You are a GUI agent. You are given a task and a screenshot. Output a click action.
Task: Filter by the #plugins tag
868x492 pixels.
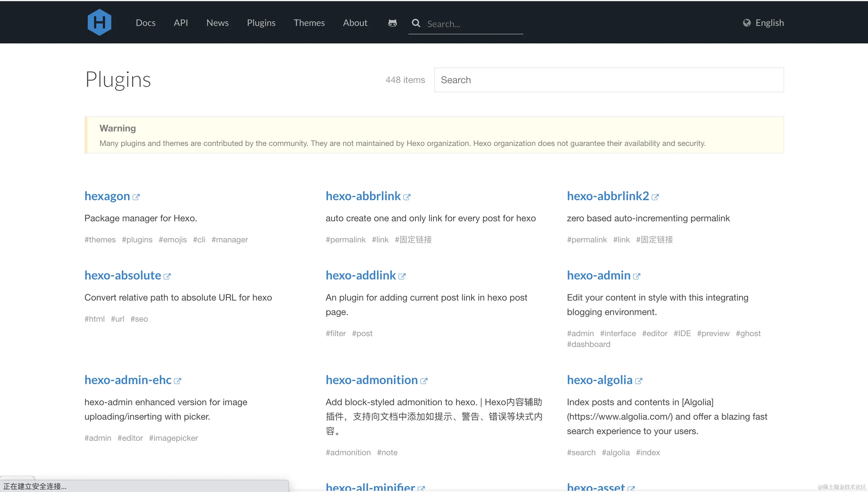click(x=137, y=240)
